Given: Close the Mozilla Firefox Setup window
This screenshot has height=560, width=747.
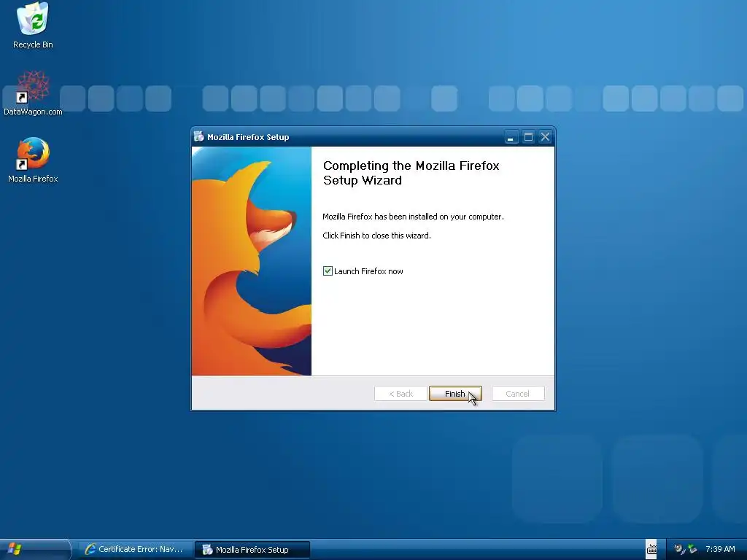Looking at the screenshot, I should click(x=545, y=137).
